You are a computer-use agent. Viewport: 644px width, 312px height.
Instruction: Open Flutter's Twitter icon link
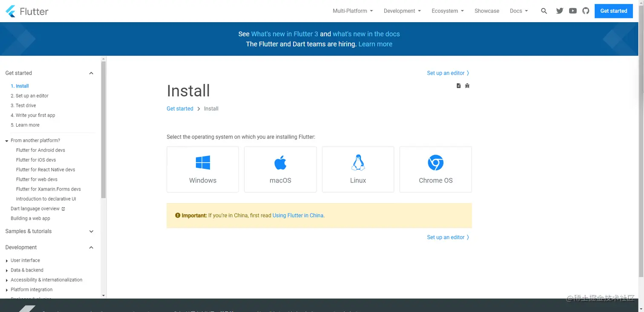point(560,11)
